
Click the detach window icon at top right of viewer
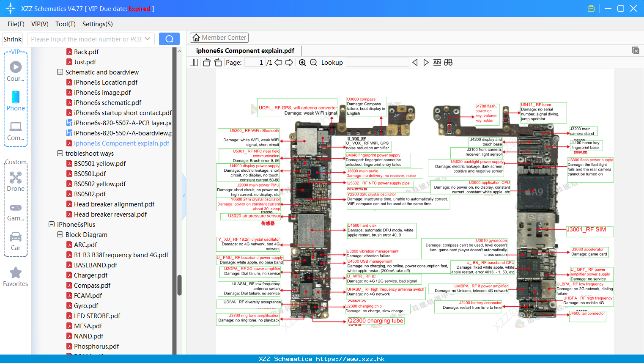pyautogui.click(x=636, y=50)
